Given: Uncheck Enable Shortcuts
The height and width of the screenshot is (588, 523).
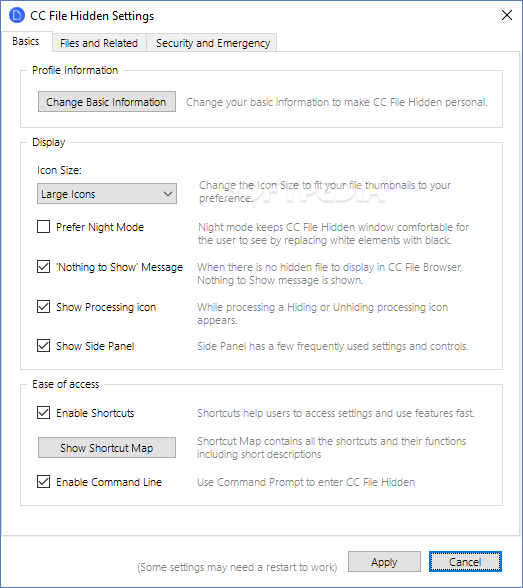Looking at the screenshot, I should pyautogui.click(x=43, y=412).
